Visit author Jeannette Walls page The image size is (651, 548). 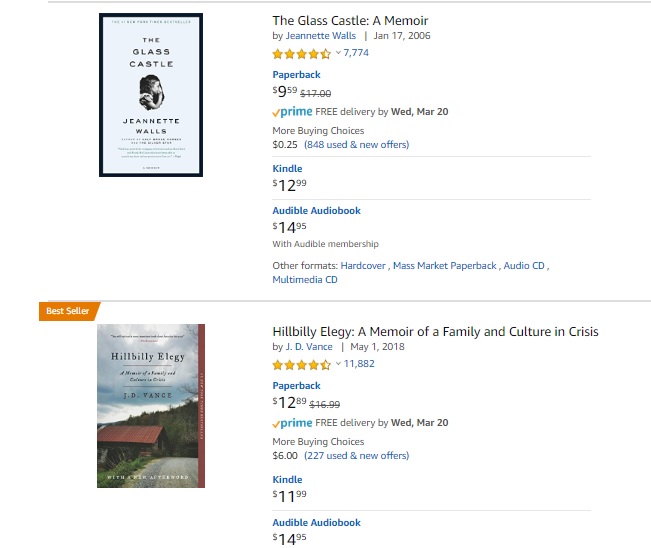(x=322, y=36)
